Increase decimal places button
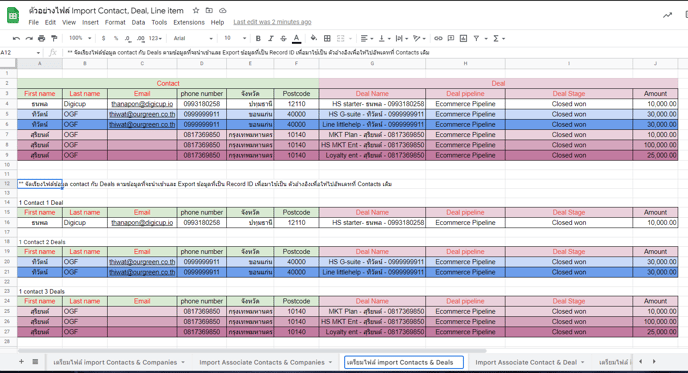The image size is (688, 373). point(140,39)
